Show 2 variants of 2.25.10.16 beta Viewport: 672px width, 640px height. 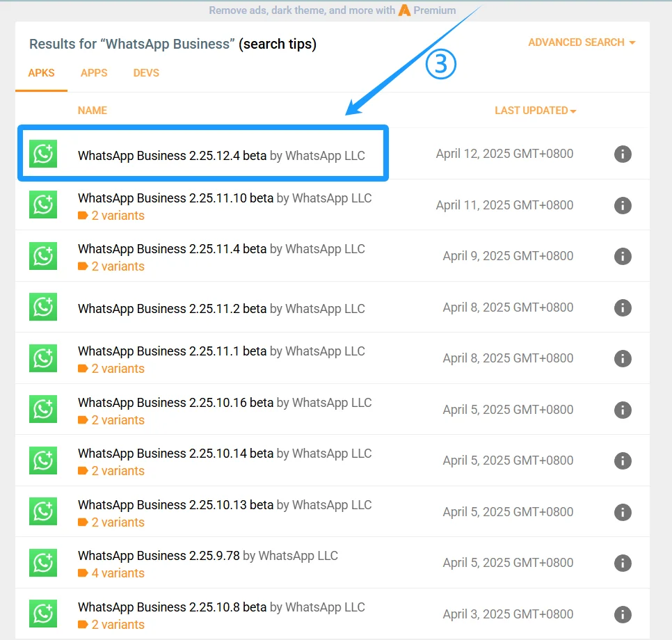click(x=111, y=420)
